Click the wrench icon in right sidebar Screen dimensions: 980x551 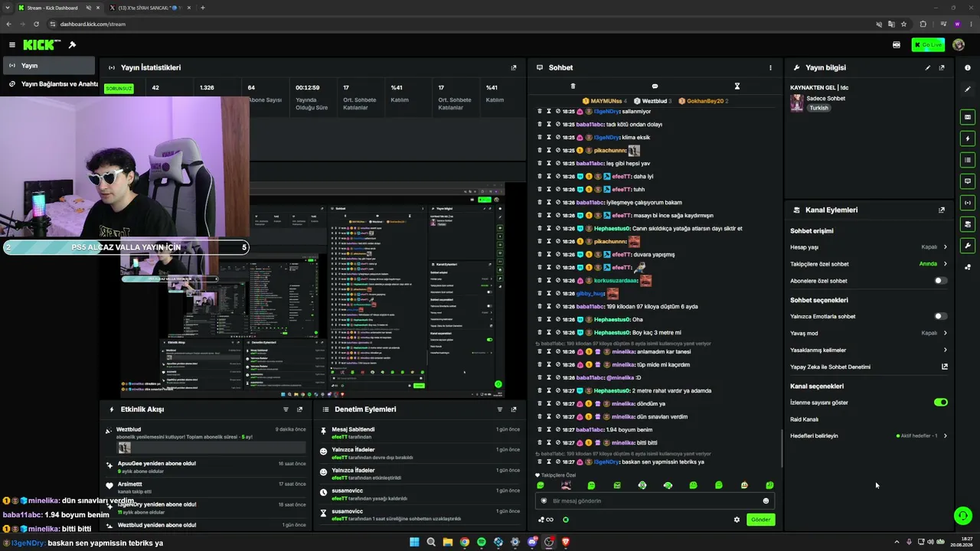968,246
